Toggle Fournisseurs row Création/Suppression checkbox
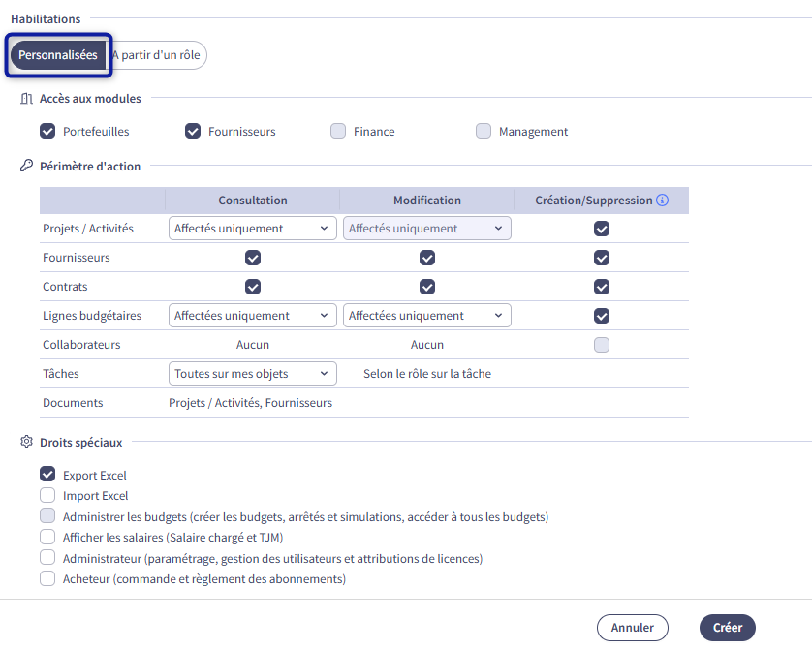Viewport: 812px width, 650px height. click(x=602, y=258)
